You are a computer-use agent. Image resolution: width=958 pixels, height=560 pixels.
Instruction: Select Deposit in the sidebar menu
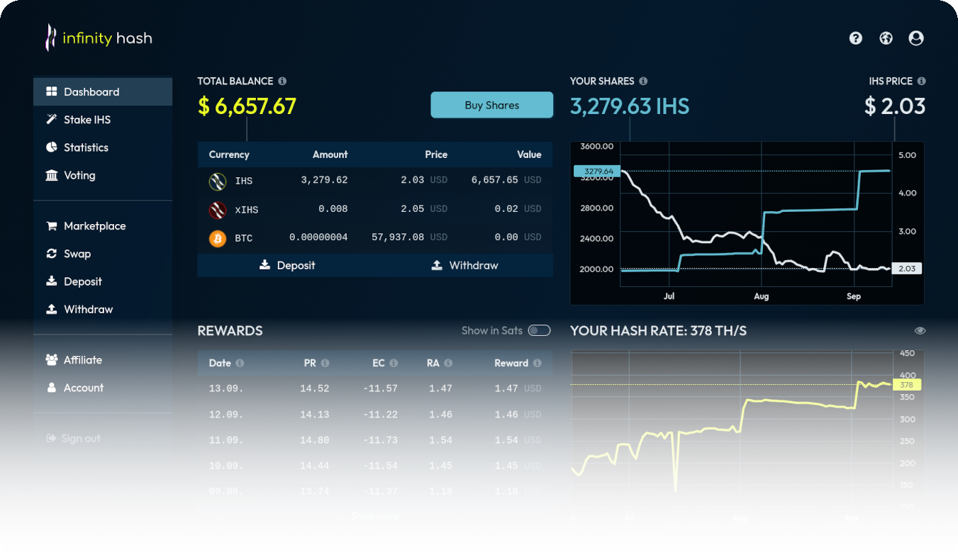[x=103, y=281]
